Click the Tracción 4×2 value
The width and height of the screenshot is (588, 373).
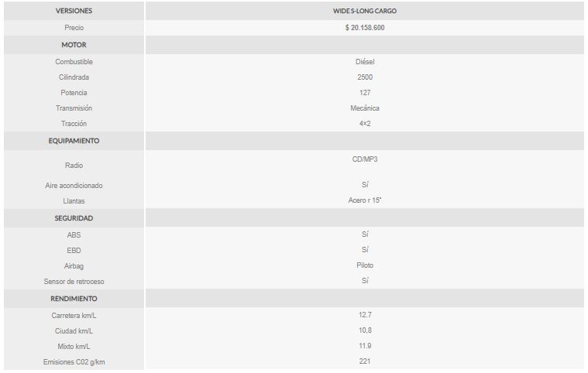tap(365, 124)
